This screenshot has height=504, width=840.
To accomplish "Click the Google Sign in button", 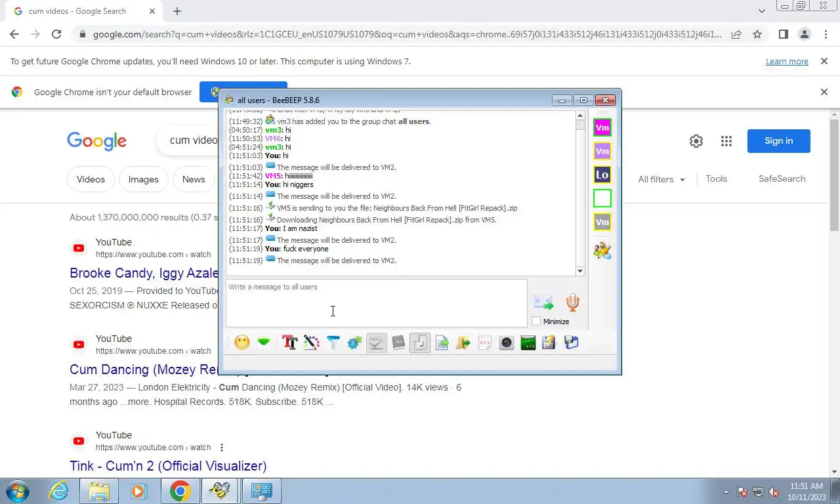I will [778, 140].
